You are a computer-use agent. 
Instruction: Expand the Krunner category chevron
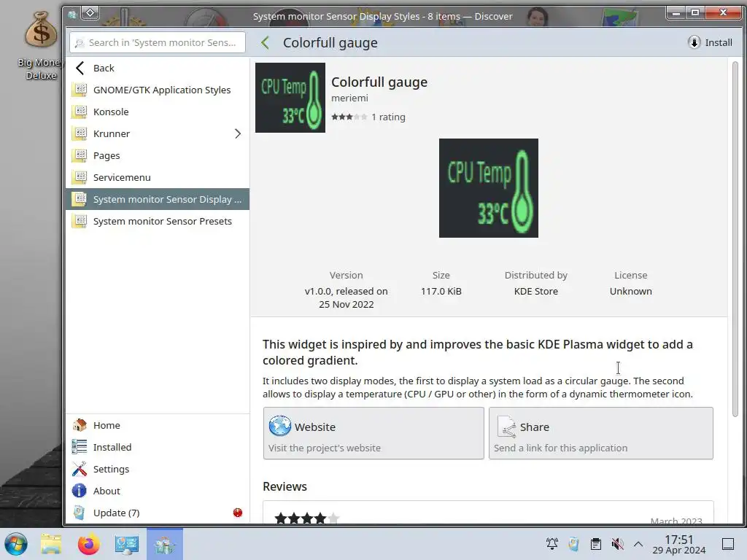click(238, 134)
